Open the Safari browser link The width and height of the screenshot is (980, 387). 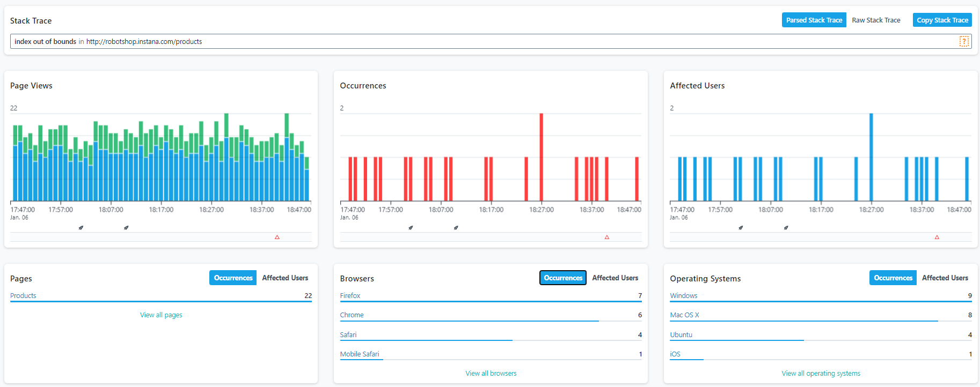click(348, 334)
